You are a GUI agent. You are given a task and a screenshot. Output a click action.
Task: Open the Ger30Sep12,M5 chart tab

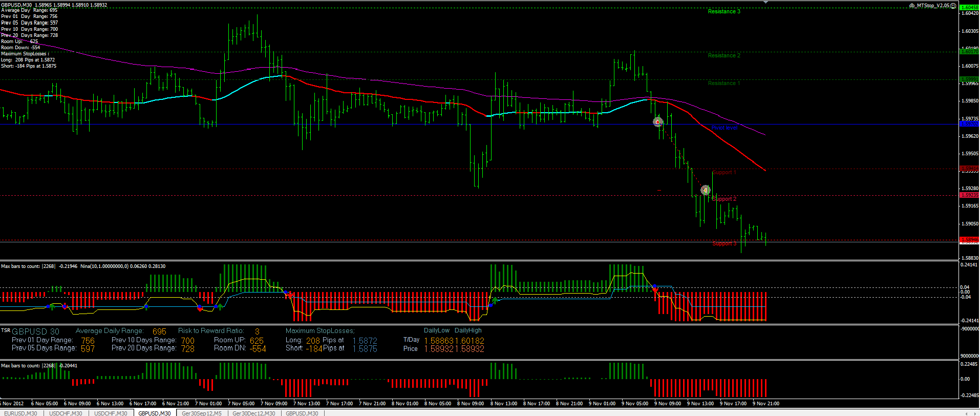pyautogui.click(x=201, y=413)
